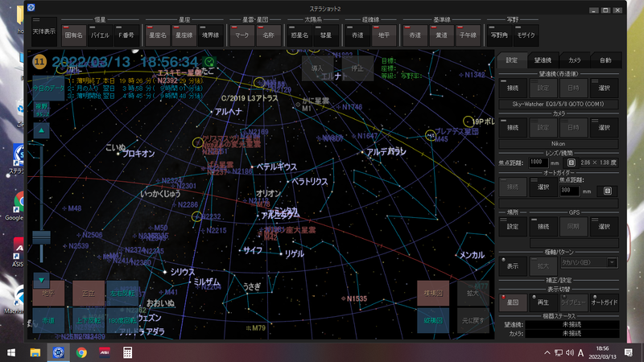Select the 正立 upright orientation button
The image size is (644, 362).
pos(89,293)
